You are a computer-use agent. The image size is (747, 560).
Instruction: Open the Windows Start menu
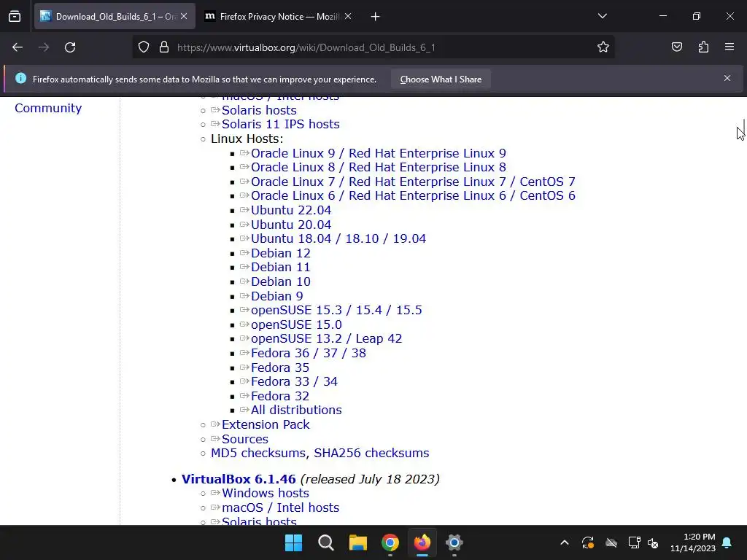pos(293,542)
